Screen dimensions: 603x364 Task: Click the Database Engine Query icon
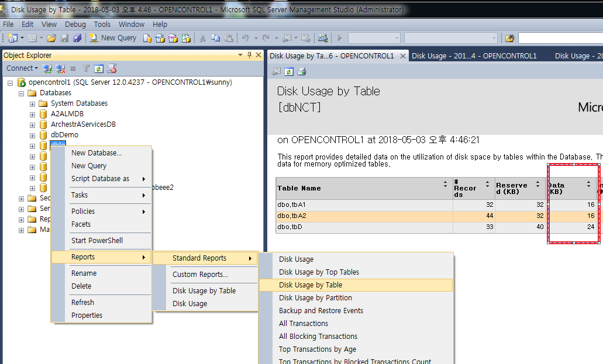147,38
